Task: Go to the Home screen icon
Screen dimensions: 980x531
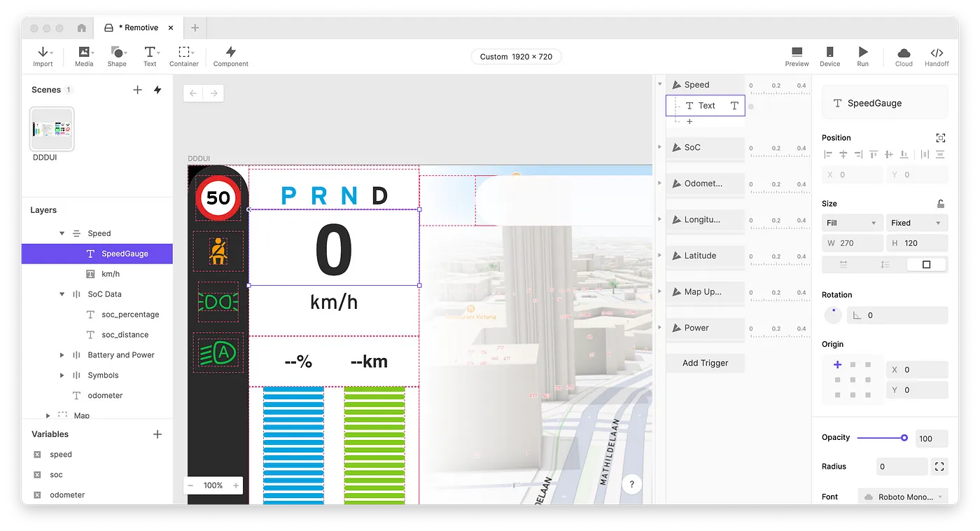Action: point(81,28)
